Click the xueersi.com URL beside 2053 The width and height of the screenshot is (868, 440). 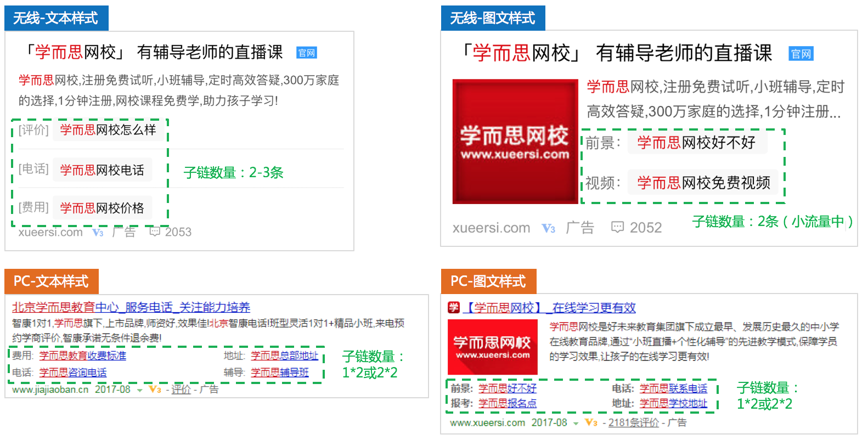point(50,232)
